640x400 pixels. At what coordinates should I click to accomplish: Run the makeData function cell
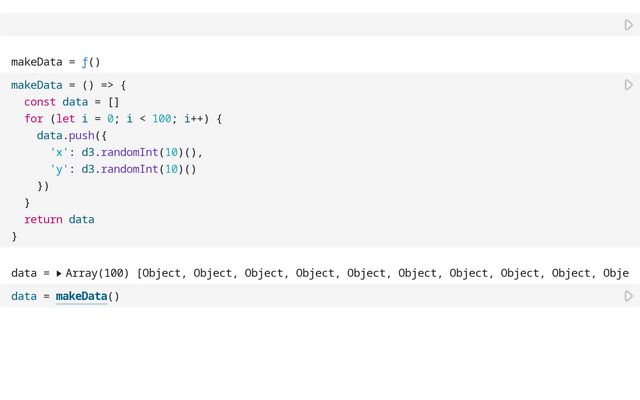(x=629, y=85)
